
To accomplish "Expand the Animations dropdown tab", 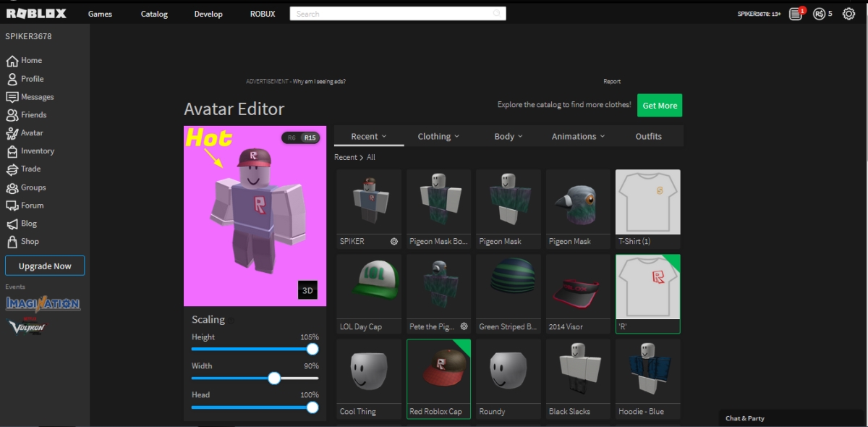I will tap(579, 136).
